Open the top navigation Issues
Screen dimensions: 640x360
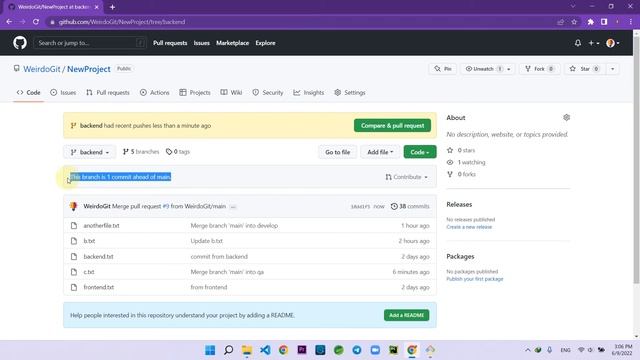pos(202,43)
